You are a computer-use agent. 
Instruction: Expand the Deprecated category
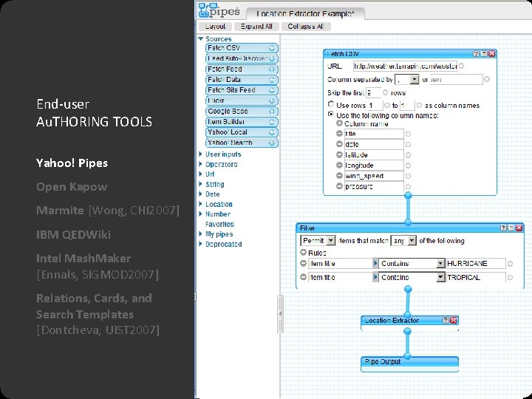200,244
